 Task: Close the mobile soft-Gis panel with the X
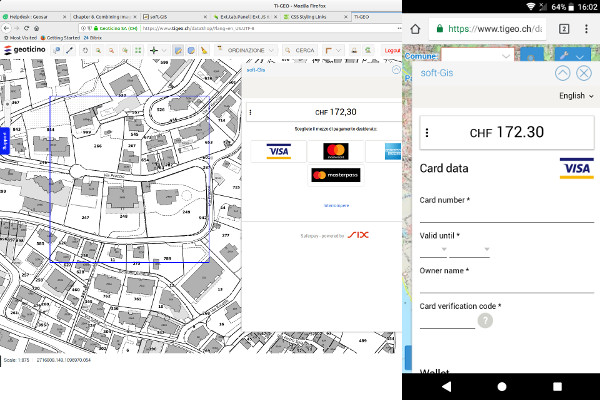[x=584, y=73]
